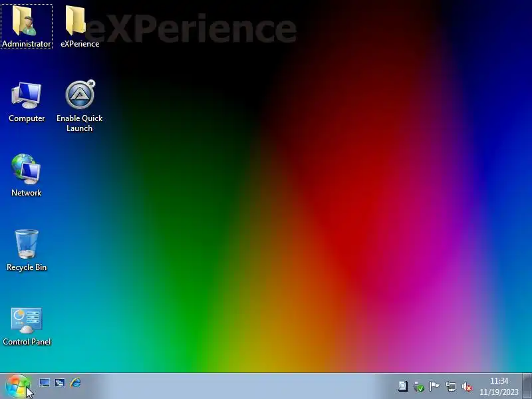Select the Recycle Bin icon
Viewport: 532px width, 399px height.
[27, 251]
